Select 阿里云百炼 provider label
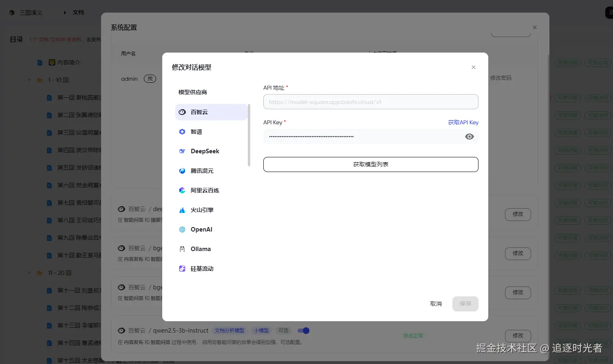 point(205,190)
